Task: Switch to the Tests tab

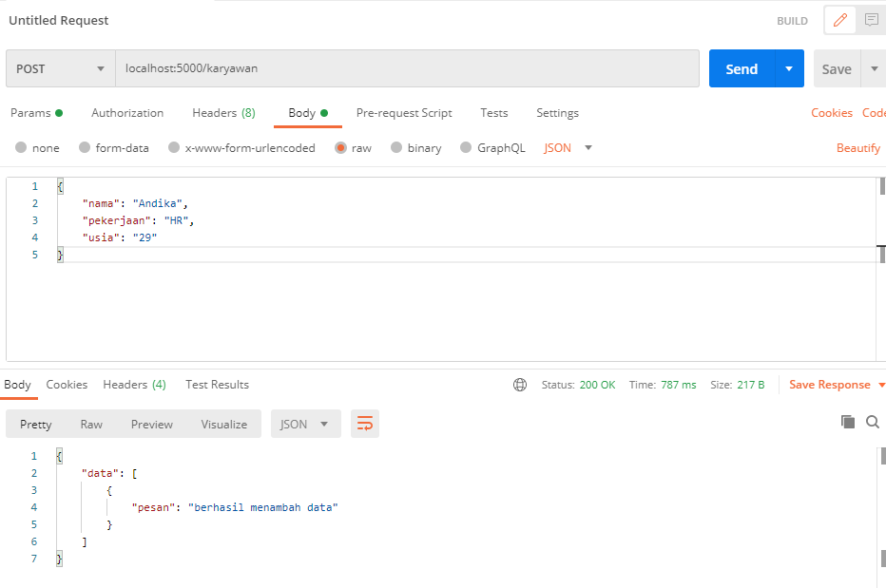Action: [493, 113]
